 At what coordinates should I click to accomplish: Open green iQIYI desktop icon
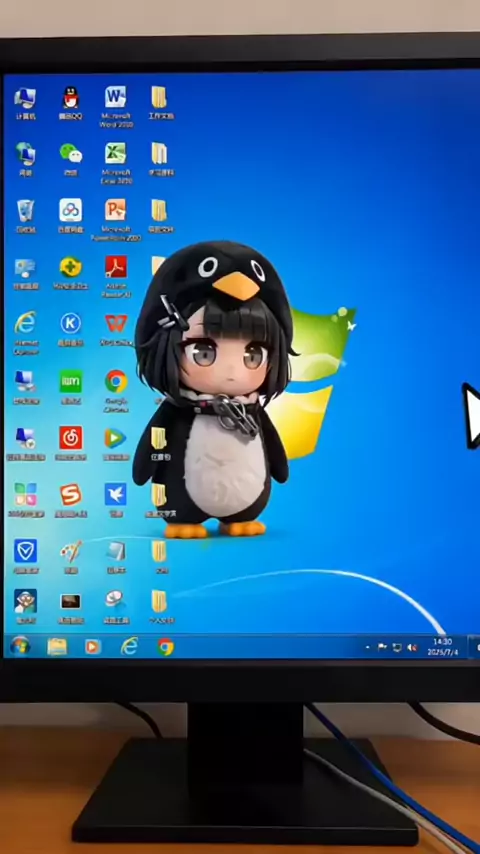click(x=71, y=381)
